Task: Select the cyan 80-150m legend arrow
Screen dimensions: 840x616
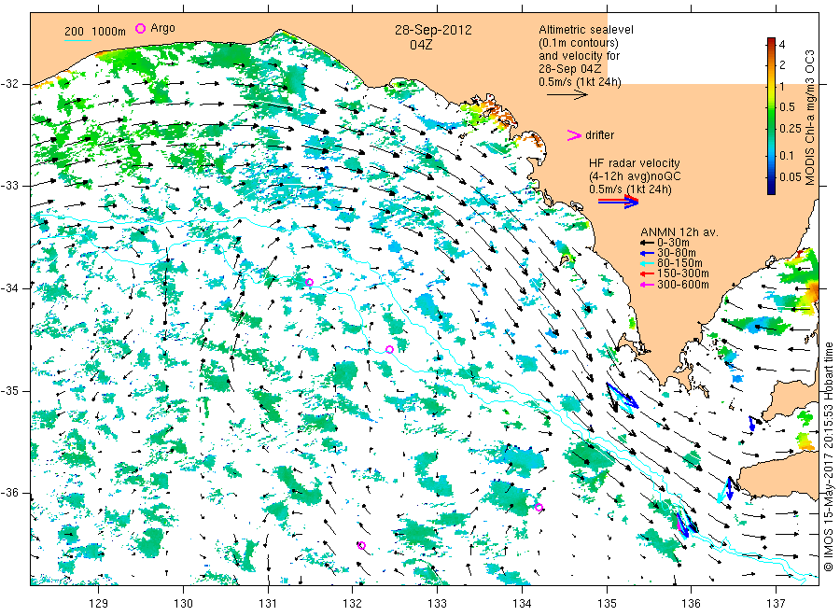Action: click(647, 263)
